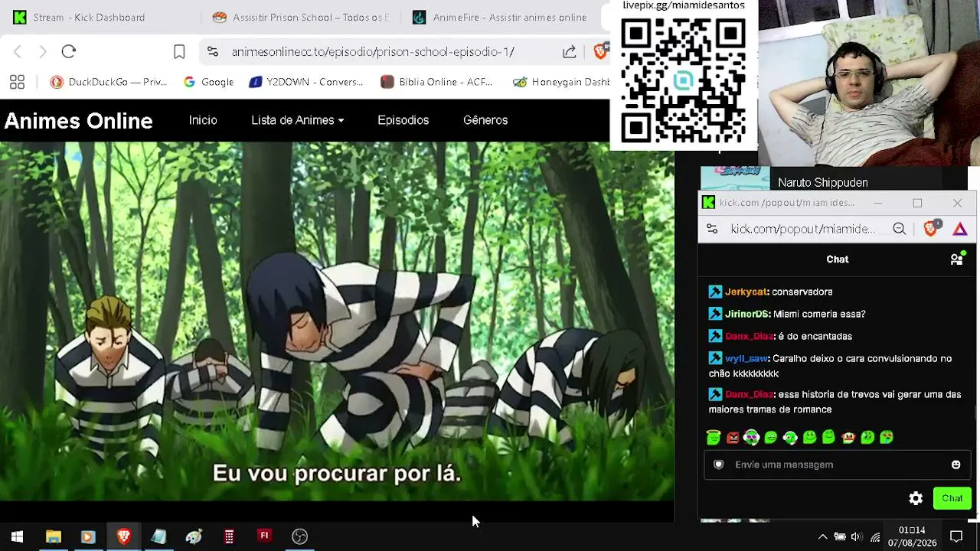Screen dimensions: 980x551
Task: Open Brave Rewards triangle icon in popout
Action: (960, 229)
